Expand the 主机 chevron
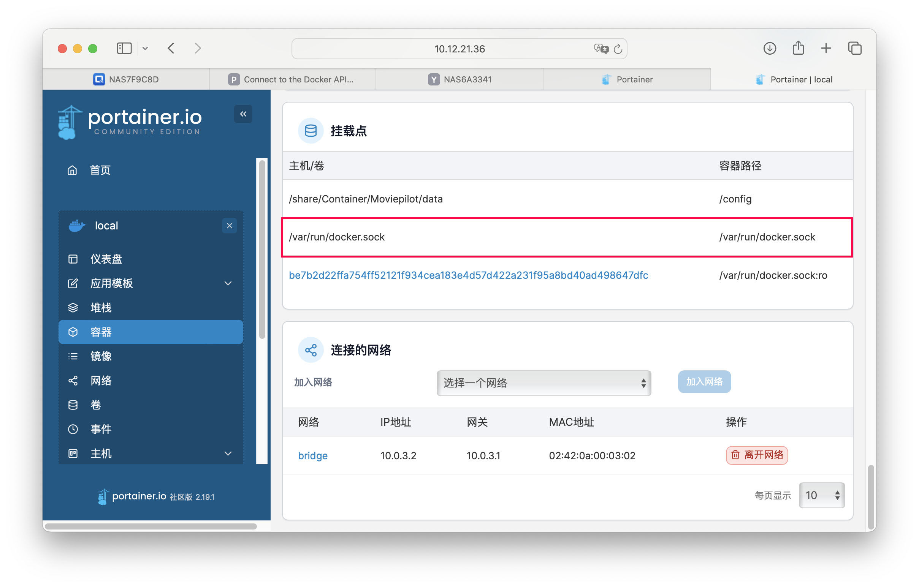Viewport: 919px width, 588px height. [228, 454]
